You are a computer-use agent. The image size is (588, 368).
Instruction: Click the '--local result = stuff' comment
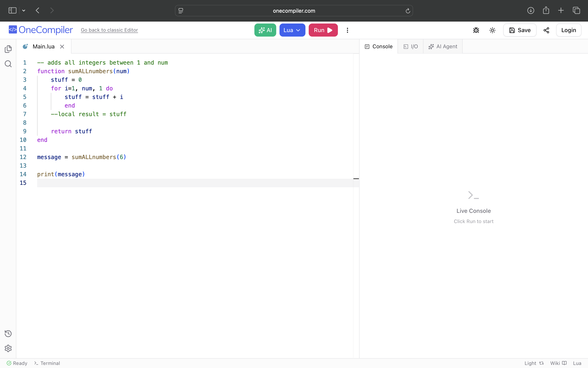click(x=89, y=114)
